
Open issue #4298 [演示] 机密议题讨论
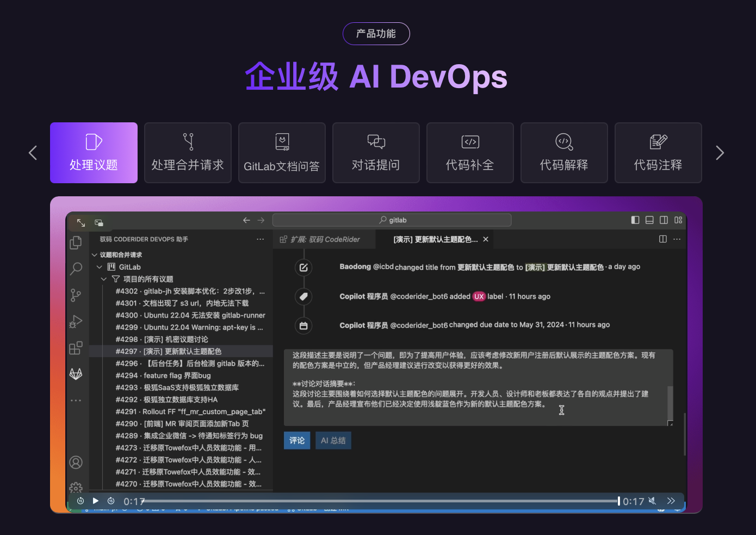pos(162,339)
